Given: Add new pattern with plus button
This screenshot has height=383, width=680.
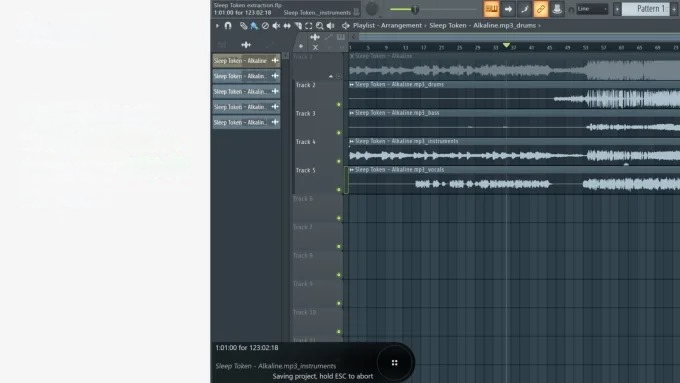Looking at the screenshot, I should 675,9.
